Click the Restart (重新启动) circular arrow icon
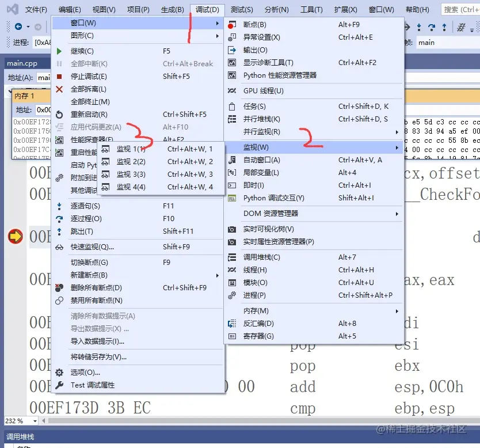Image resolution: width=480 pixels, height=448 pixels. click(59, 115)
